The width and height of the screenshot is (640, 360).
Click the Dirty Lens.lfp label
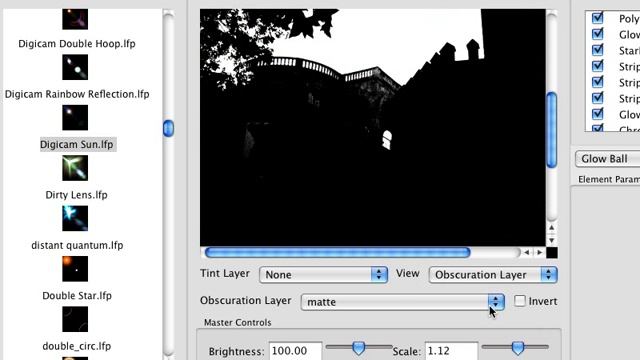77,195
